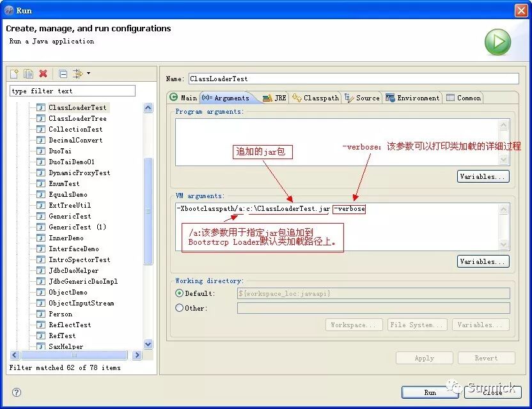This screenshot has width=532, height=409.
Task: Select the Other working directory radio
Action: click(x=179, y=308)
